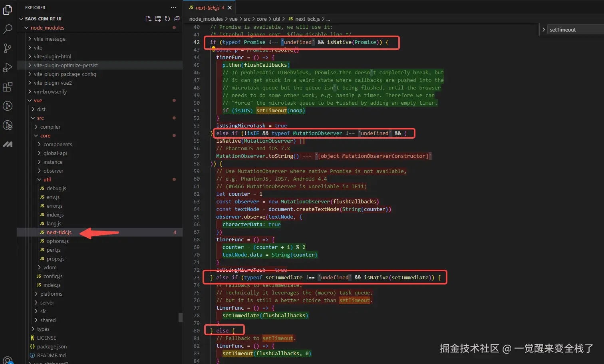The width and height of the screenshot is (604, 364).
Task: Switch to the next-tick.js editor tab
Action: point(209,8)
